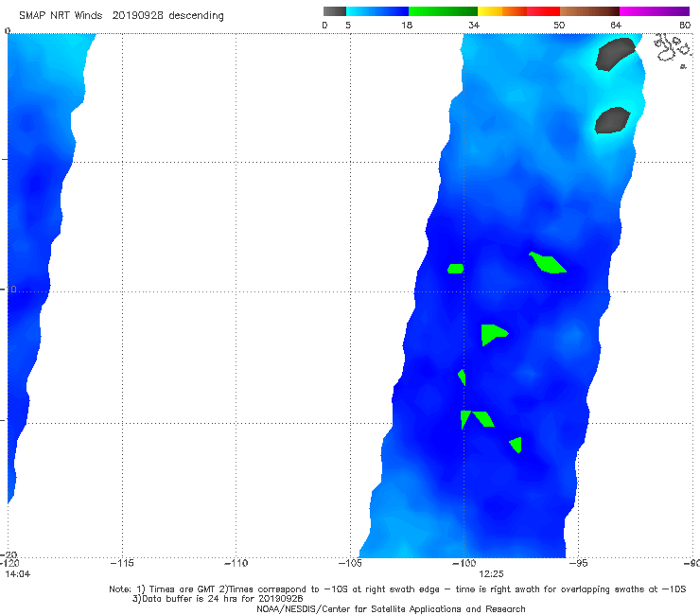Screen dimensions: 700x615
Task: Click the largest green patch near -97 longitude
Action: pos(548,263)
